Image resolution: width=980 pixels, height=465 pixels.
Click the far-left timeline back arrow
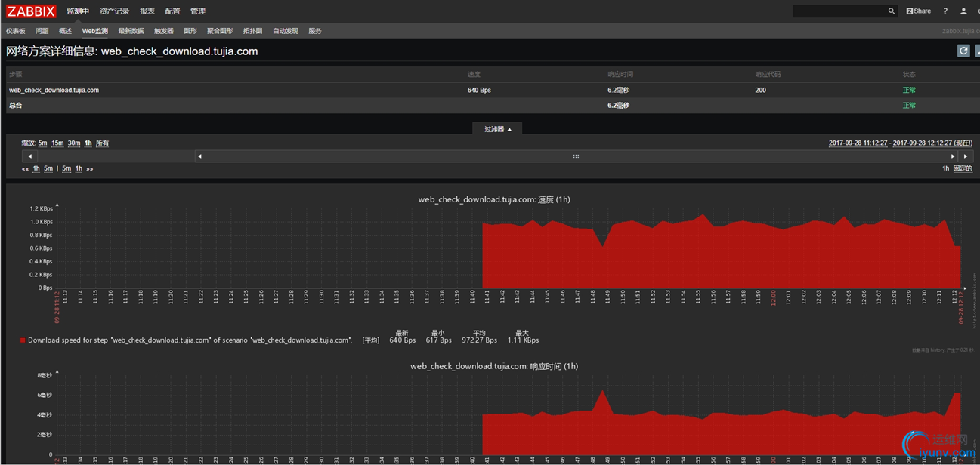[29, 156]
